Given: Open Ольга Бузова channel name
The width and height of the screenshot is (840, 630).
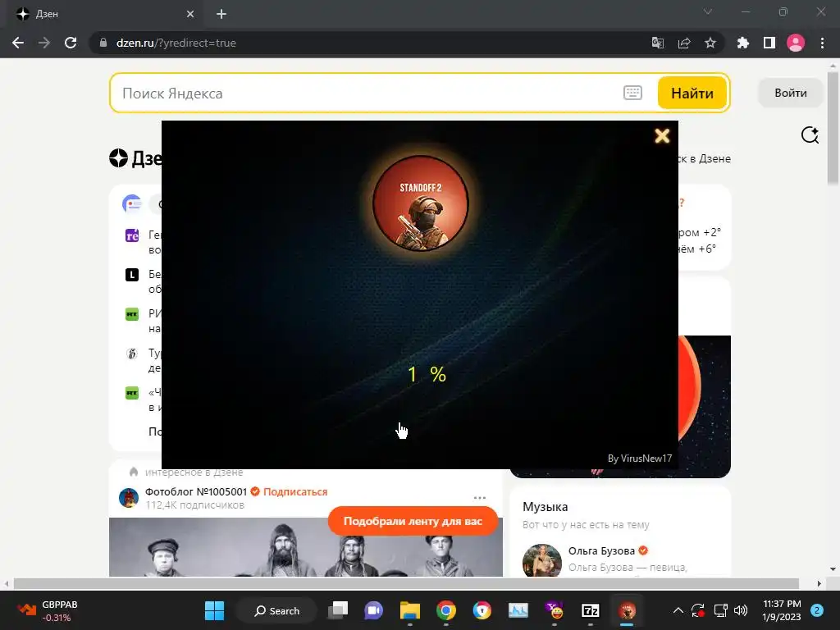Looking at the screenshot, I should (601, 550).
